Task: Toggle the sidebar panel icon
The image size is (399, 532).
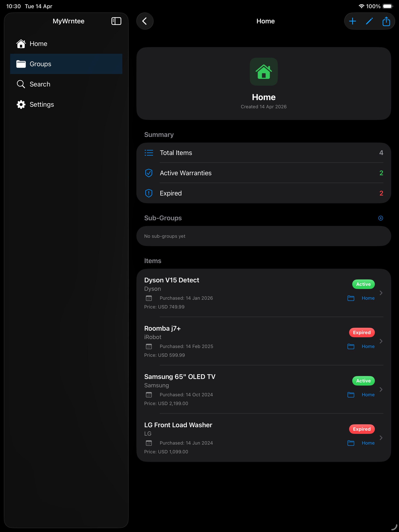Action: (116, 21)
